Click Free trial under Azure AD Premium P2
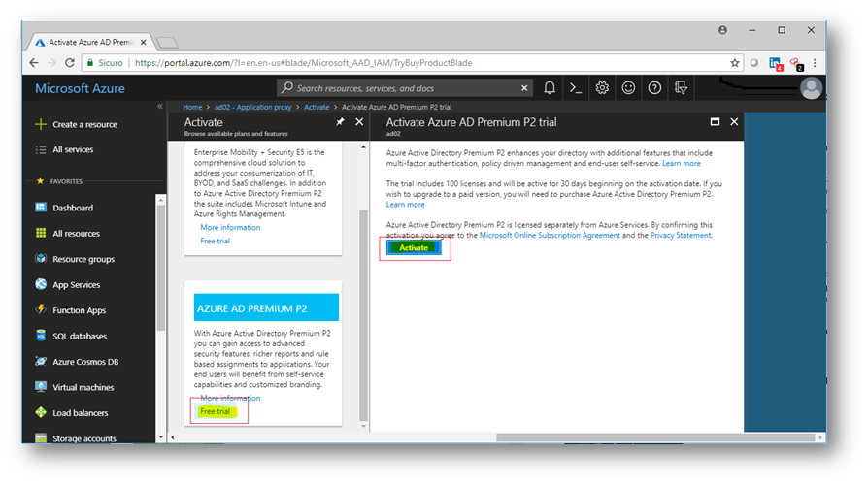The width and height of the screenshot is (868, 485). tap(215, 411)
